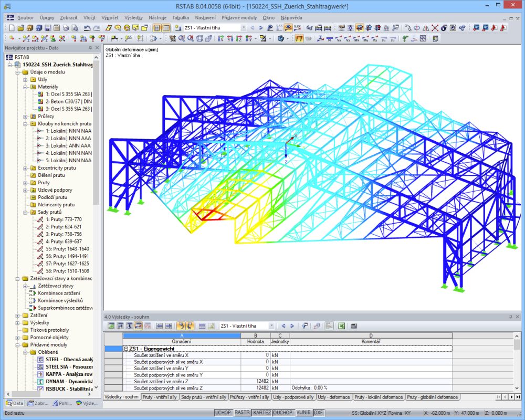Viewport: 525px width, 420px height.
Task: Toggle the RASTR grid mode in status bar
Action: coord(242,413)
